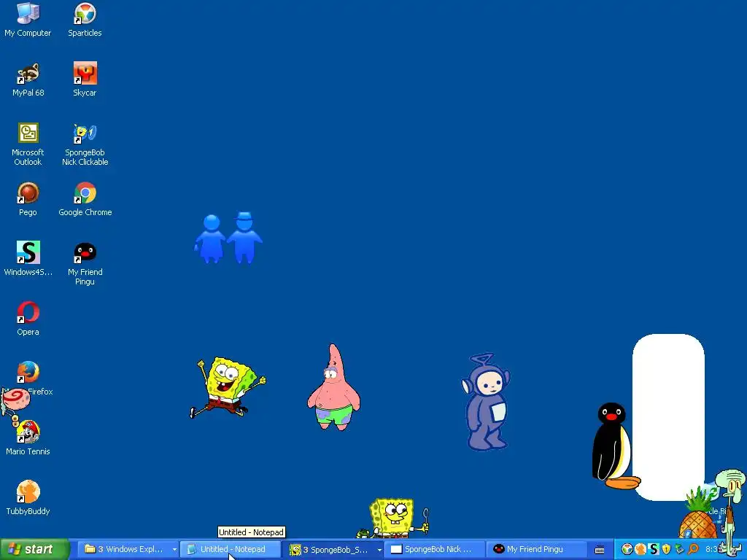747x560 pixels.
Task: Expand Windows Explorer taskbar group arrow
Action: (174, 550)
